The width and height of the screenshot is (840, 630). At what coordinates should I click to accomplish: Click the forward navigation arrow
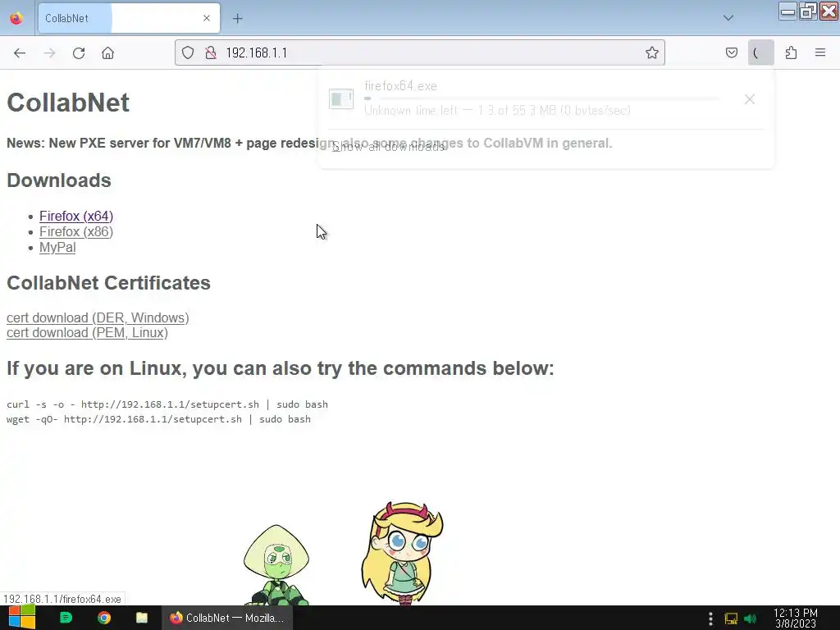pos(49,53)
